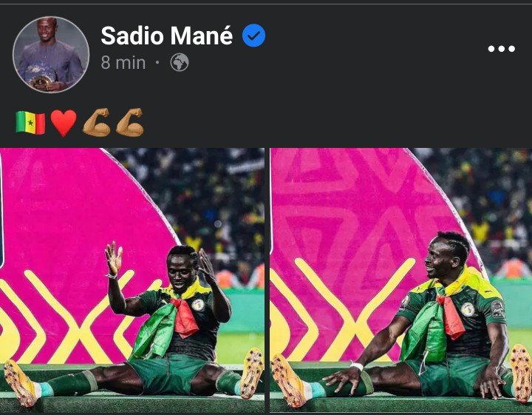Click the jersey crest in the second photo

click(x=468, y=309)
